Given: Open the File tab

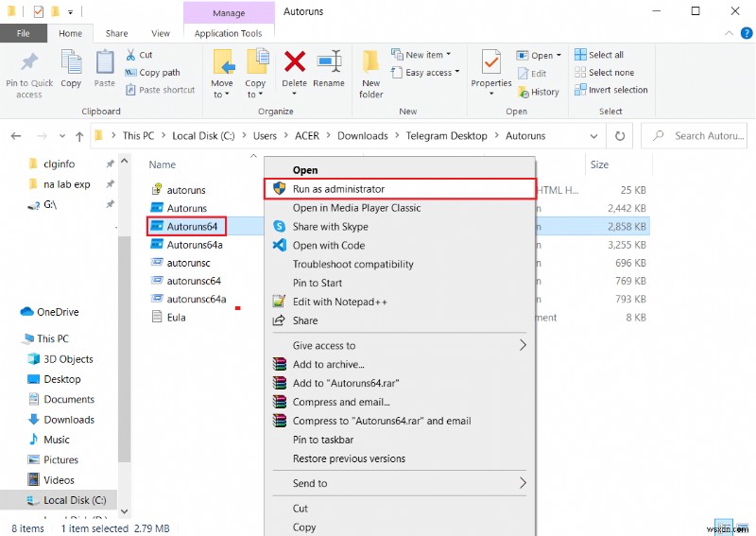Looking at the screenshot, I should click(x=23, y=33).
